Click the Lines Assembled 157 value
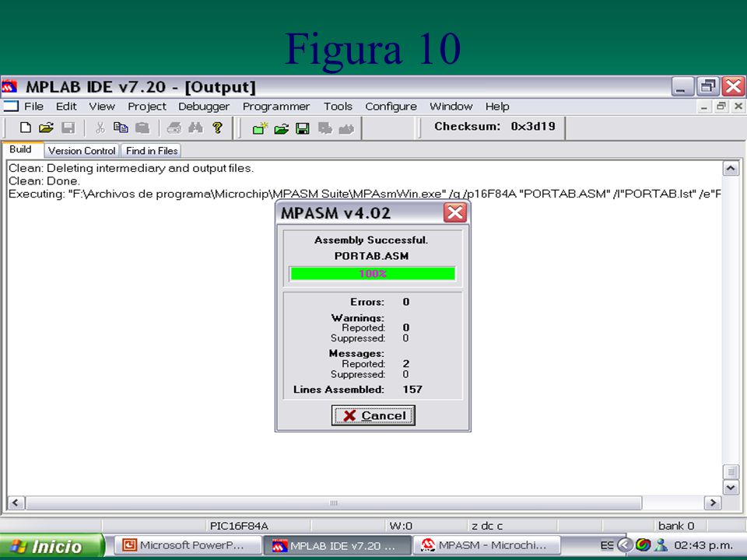This screenshot has height=560, width=747. (x=412, y=390)
